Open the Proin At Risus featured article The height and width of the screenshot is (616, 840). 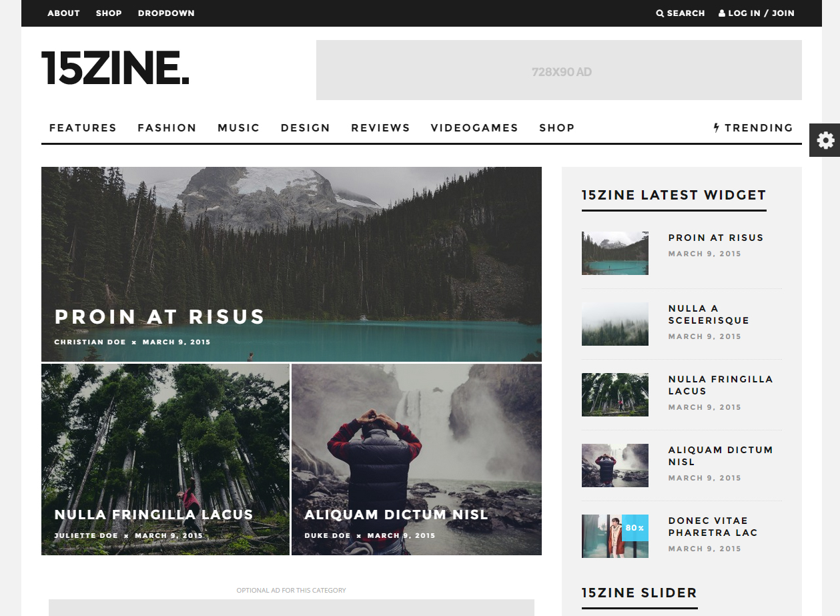[x=159, y=316]
